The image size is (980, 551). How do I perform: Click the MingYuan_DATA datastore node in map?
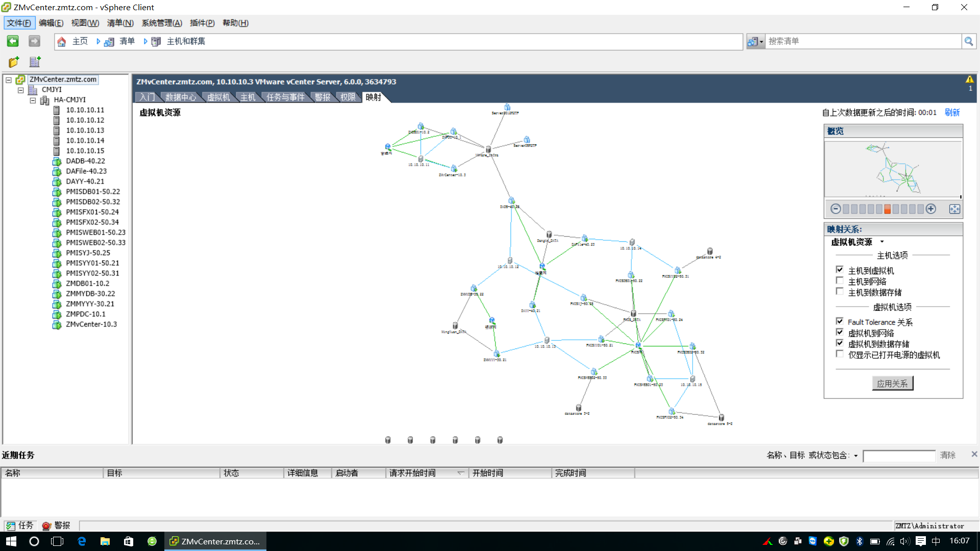point(455,325)
